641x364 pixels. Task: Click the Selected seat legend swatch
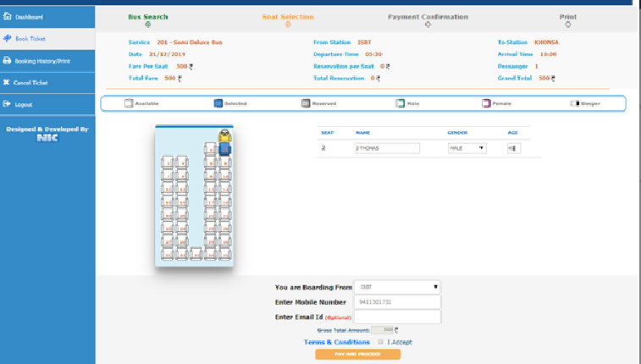point(218,103)
